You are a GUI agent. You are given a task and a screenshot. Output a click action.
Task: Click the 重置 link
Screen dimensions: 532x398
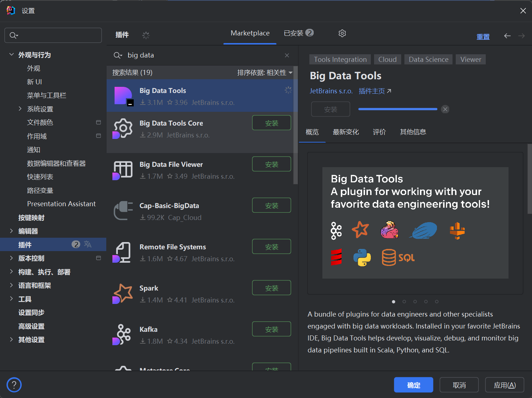coord(483,37)
